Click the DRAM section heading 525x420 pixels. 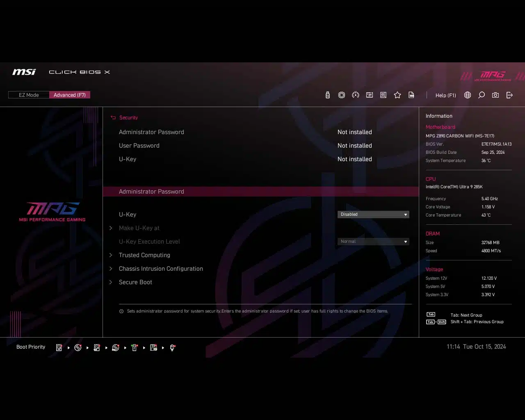[433, 234]
